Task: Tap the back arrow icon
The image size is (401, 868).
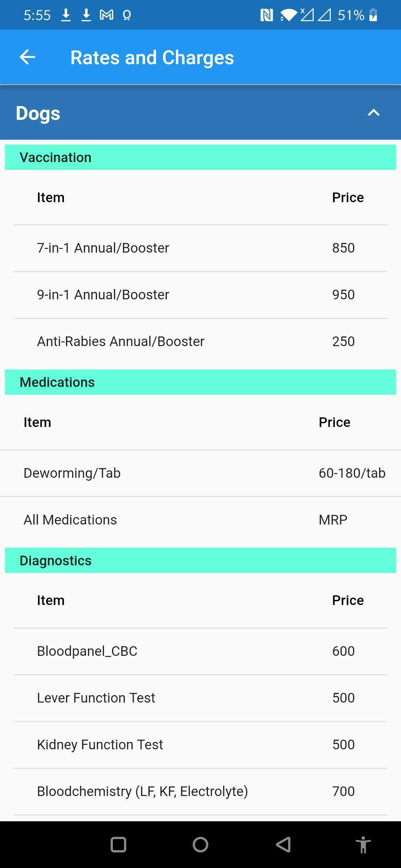Action: [x=27, y=57]
